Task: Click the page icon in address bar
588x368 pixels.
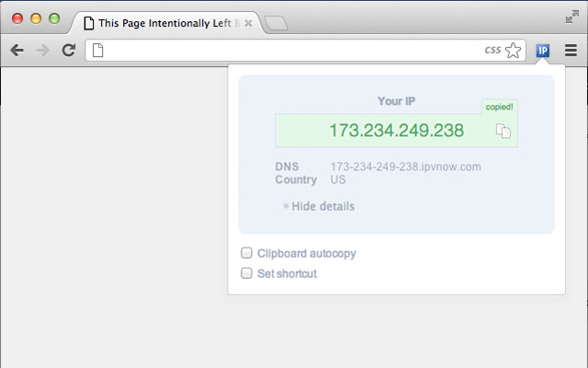Action: (98, 50)
